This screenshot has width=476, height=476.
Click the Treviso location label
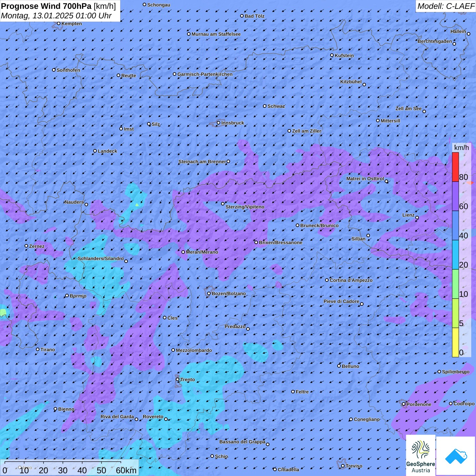tap(354, 466)
